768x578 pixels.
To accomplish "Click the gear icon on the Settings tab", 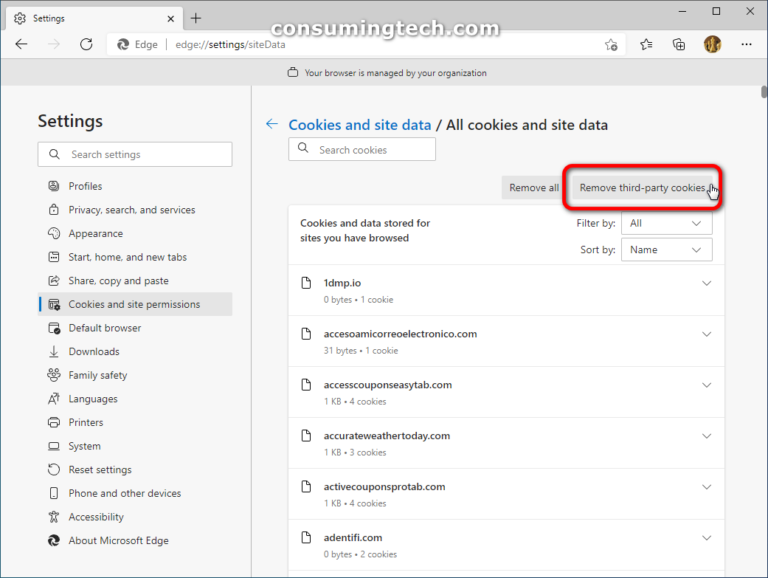I will coord(20,19).
